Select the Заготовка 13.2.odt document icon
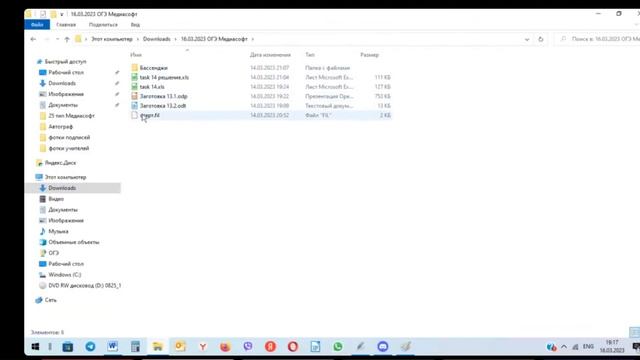The height and width of the screenshot is (360, 640). click(134, 106)
